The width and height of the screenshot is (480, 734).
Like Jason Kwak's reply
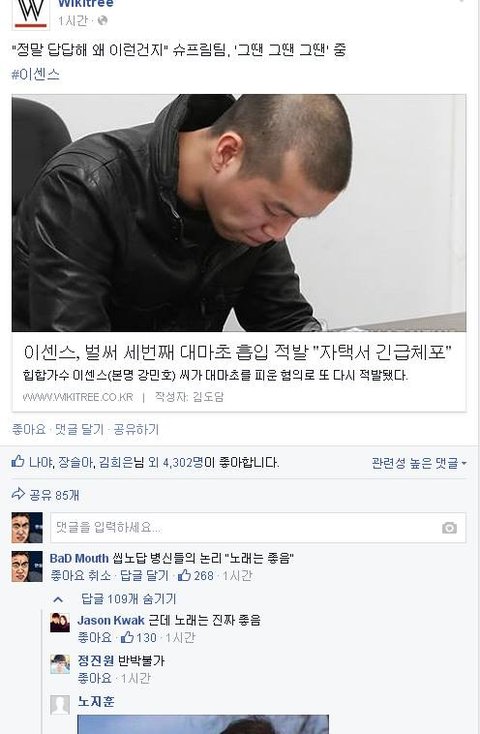94,638
